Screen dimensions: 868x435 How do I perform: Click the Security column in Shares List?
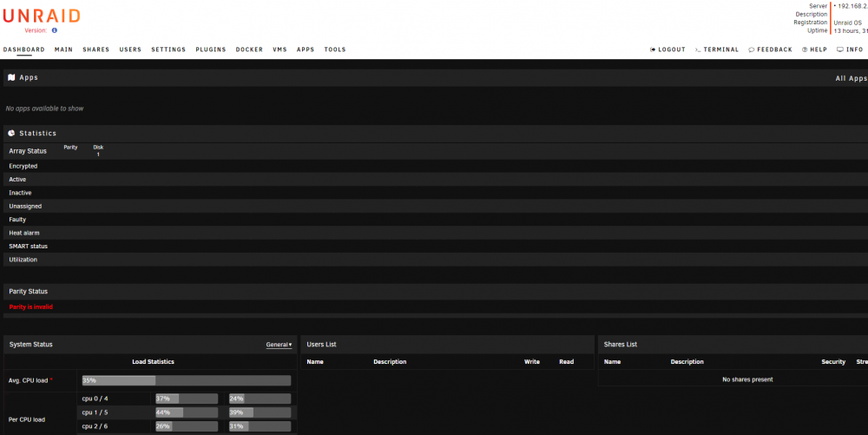click(833, 361)
